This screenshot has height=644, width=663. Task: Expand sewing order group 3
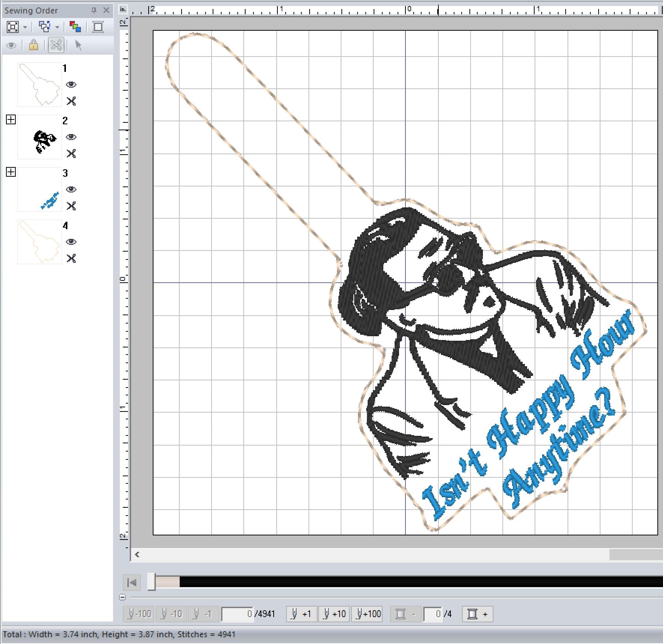pos(11,172)
